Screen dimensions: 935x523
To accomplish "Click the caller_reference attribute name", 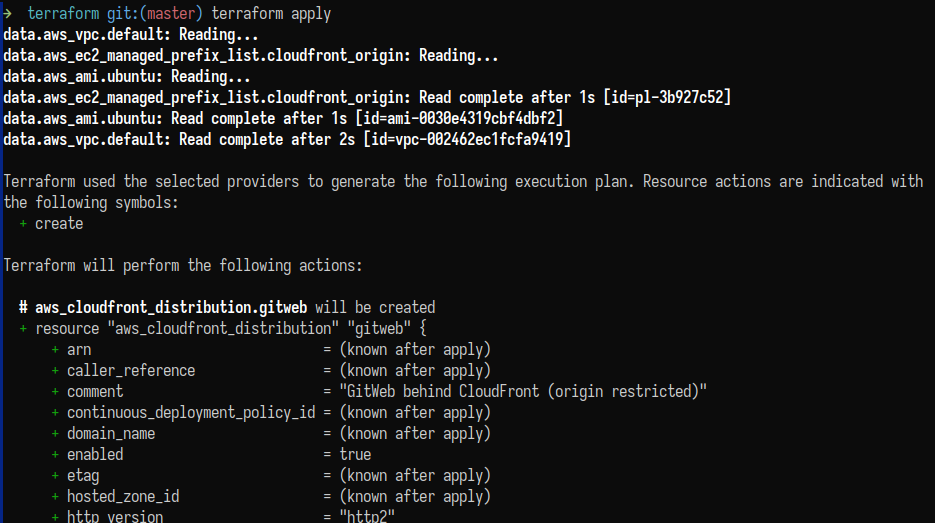I will 131,371.
